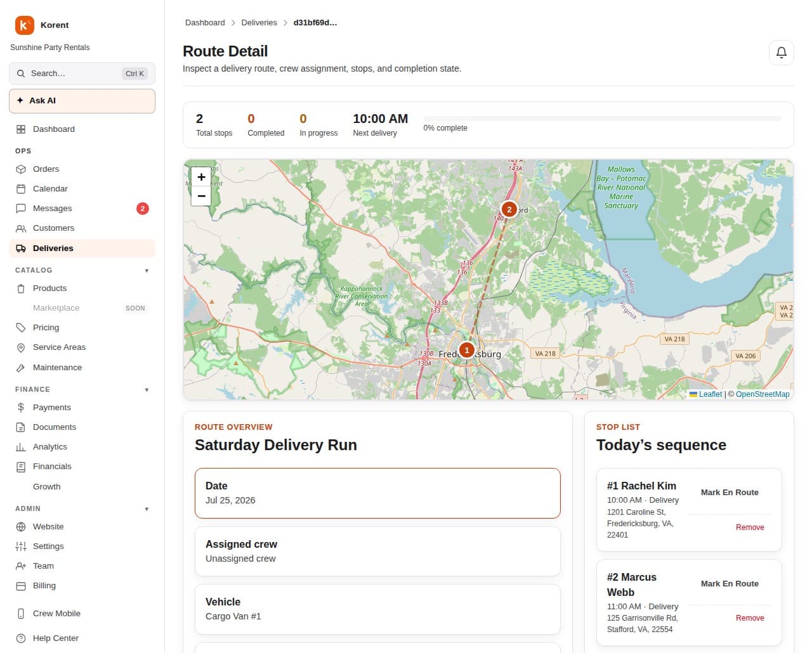Mark Marcus Webb stop en route
This screenshot has width=812, height=653.
(x=730, y=584)
